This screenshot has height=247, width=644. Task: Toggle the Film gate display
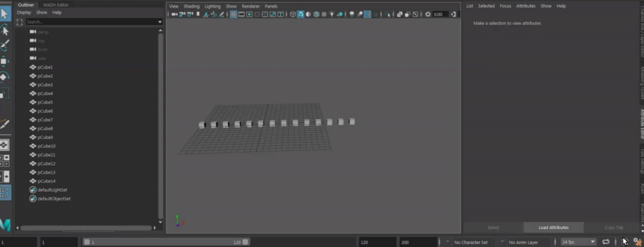coord(241,14)
